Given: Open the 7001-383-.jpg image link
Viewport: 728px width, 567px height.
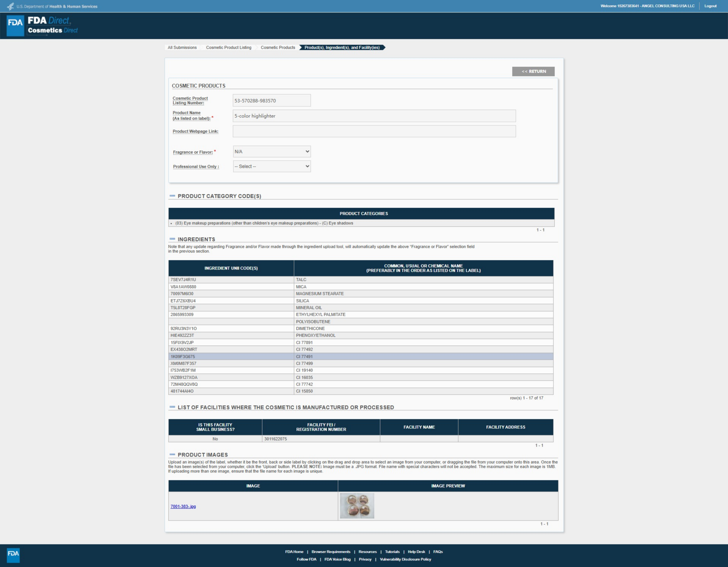Looking at the screenshot, I should click(183, 506).
